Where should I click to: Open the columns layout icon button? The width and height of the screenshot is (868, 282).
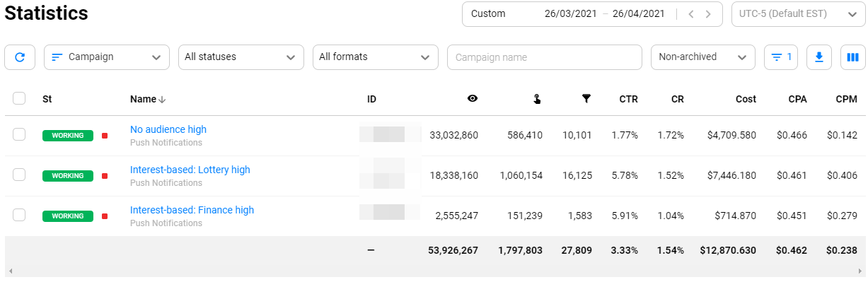[852, 57]
